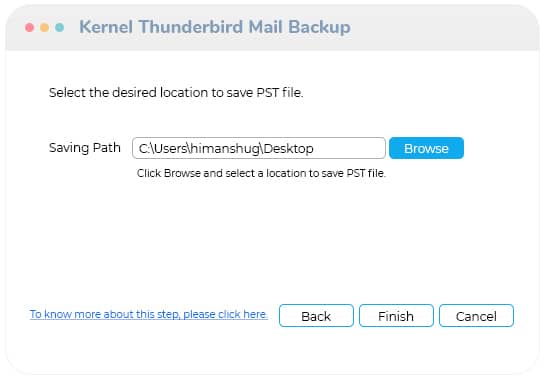Open the 'To know more about this step' link
Viewport: 545px width, 380px height.
point(149,314)
